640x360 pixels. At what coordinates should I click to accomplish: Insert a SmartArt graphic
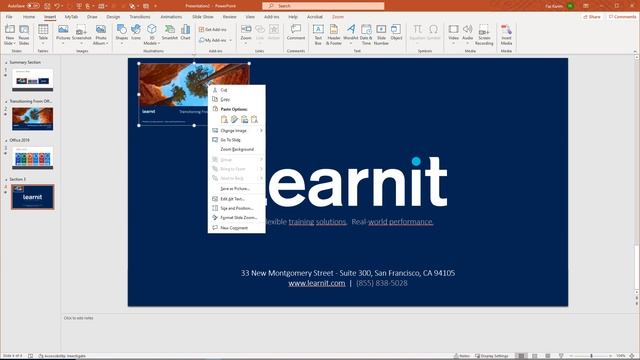[169, 33]
